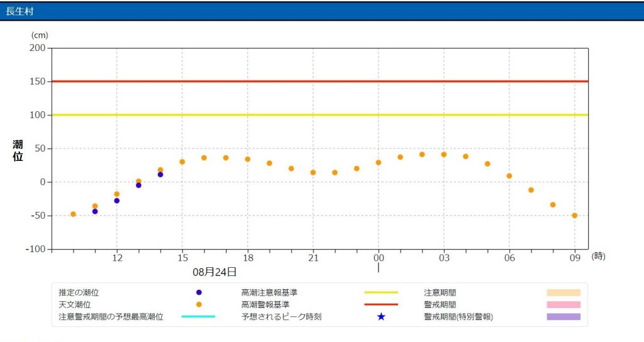Click the red line sample in the legend
The image size is (644, 342).
pos(381,305)
